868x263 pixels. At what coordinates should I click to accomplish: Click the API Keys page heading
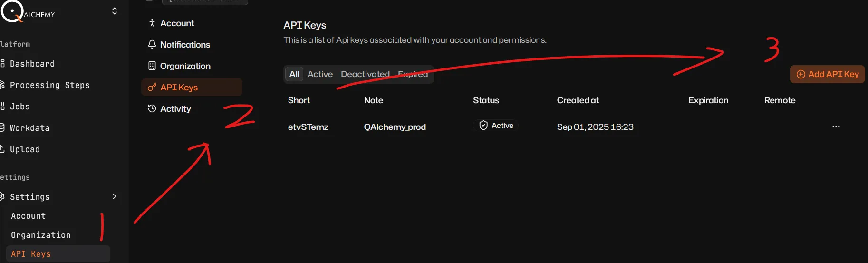(305, 25)
